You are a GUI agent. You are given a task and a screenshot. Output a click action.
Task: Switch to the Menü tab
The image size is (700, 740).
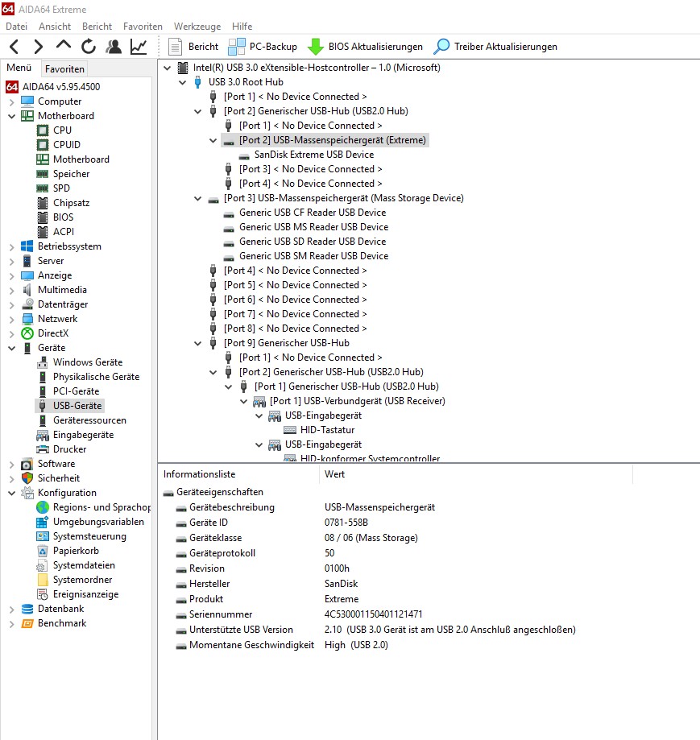19,68
